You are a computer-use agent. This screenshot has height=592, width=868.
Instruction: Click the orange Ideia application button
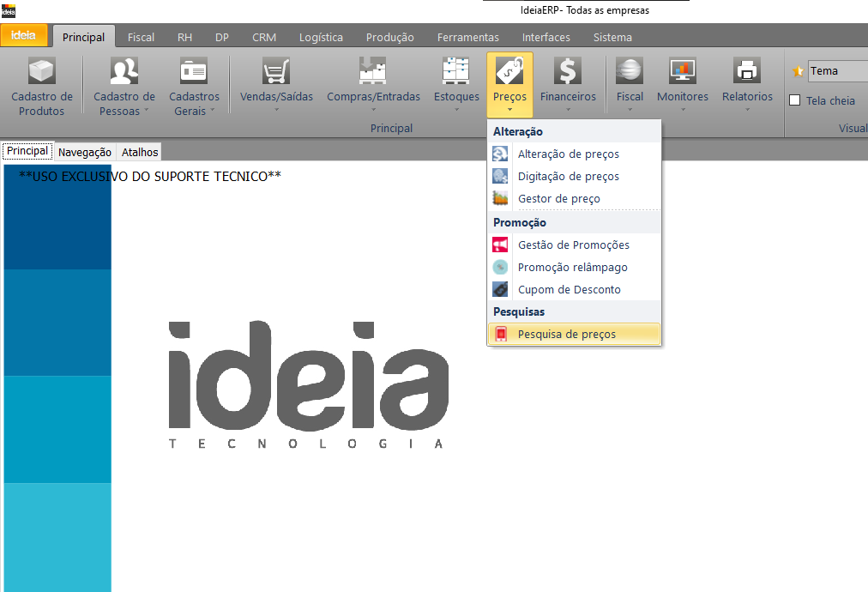24,36
